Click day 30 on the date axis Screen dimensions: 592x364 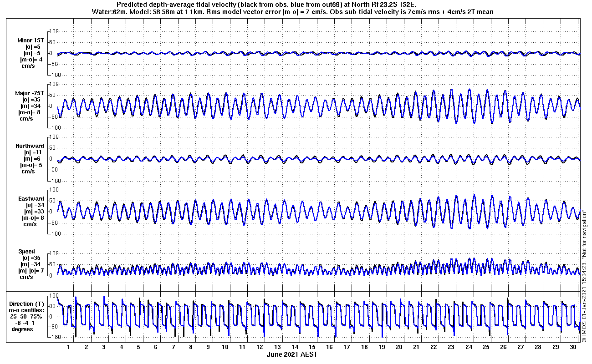573,347
